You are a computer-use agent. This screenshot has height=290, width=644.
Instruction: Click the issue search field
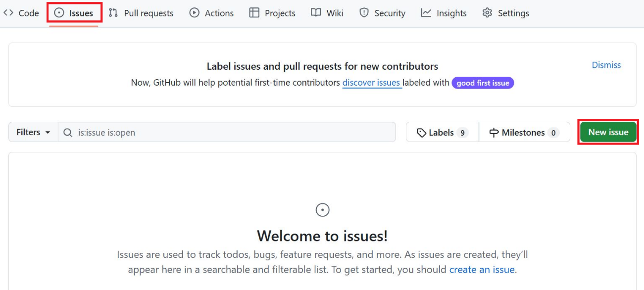[x=227, y=132]
